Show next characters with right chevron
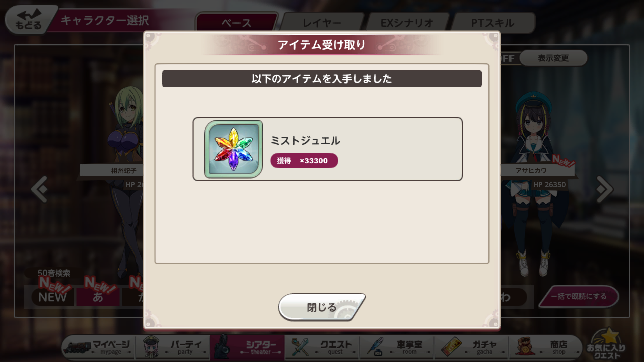The width and height of the screenshot is (644, 362). coord(604,189)
